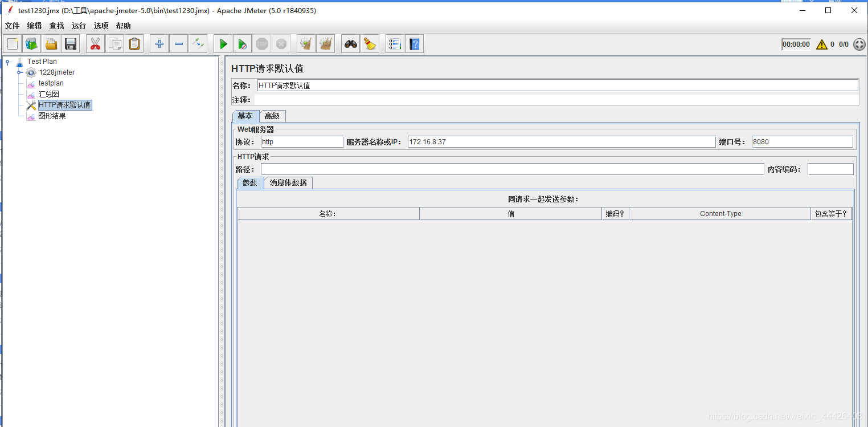Open search with binoculars icon
The image size is (868, 427).
tap(350, 44)
